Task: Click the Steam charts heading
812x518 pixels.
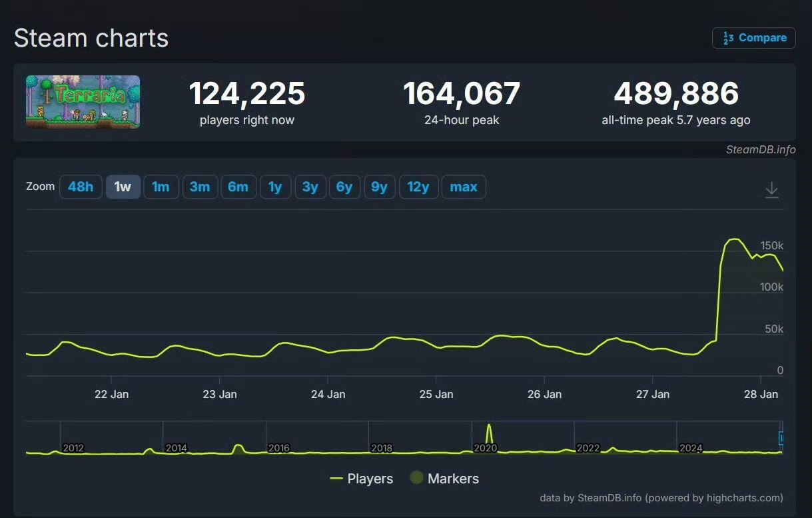Action: (91, 38)
